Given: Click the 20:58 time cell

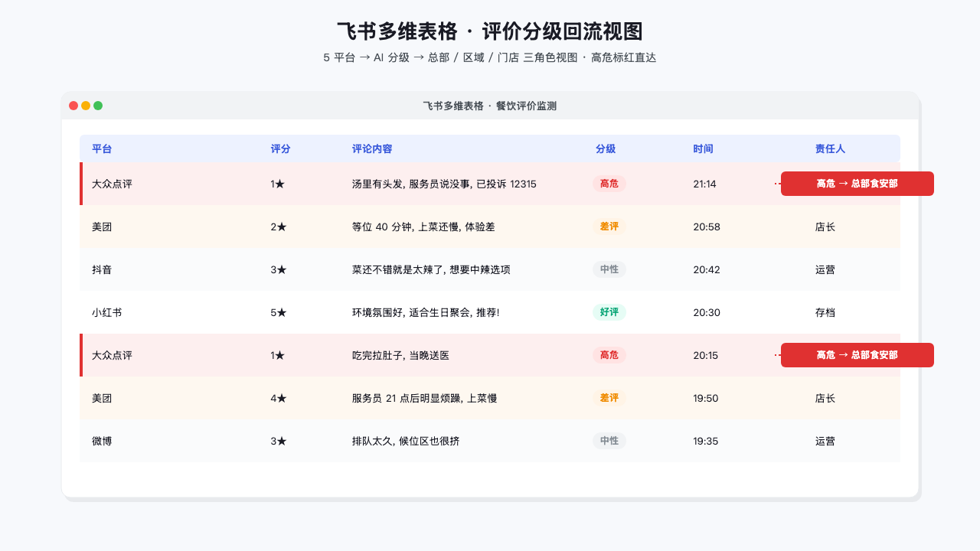Looking at the screenshot, I should pyautogui.click(x=707, y=227).
